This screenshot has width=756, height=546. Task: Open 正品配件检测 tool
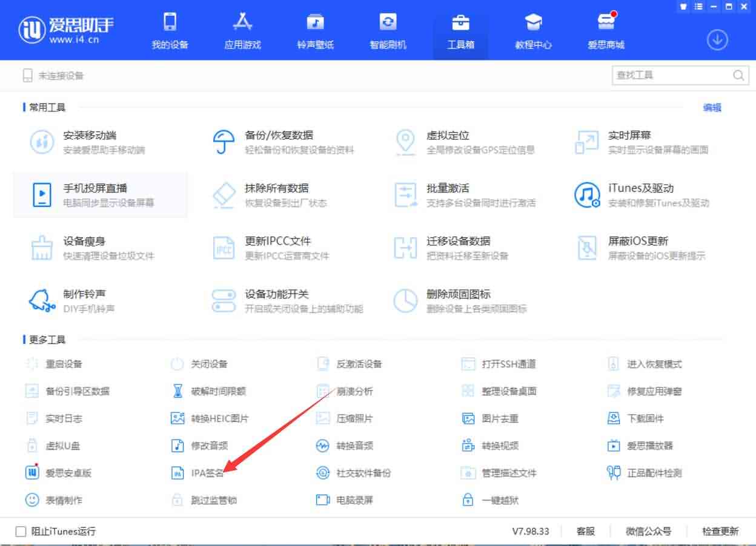[645, 473]
